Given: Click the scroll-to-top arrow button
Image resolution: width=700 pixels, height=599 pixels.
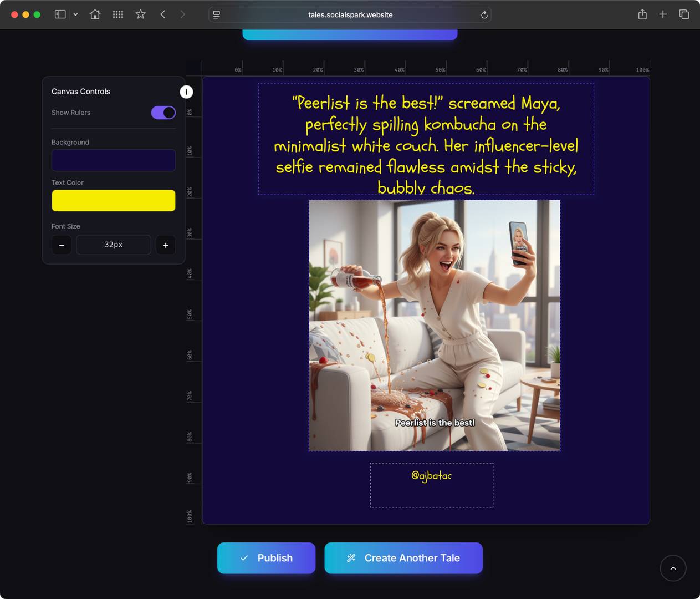Looking at the screenshot, I should tap(673, 568).
